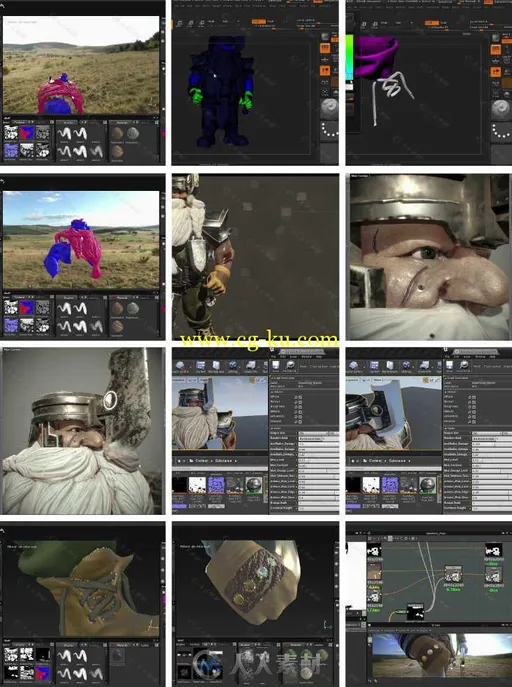The image size is (512, 687).
Task: Click upper orange shelf icon in ZBrush purple-mesh window
Action: tap(496, 49)
